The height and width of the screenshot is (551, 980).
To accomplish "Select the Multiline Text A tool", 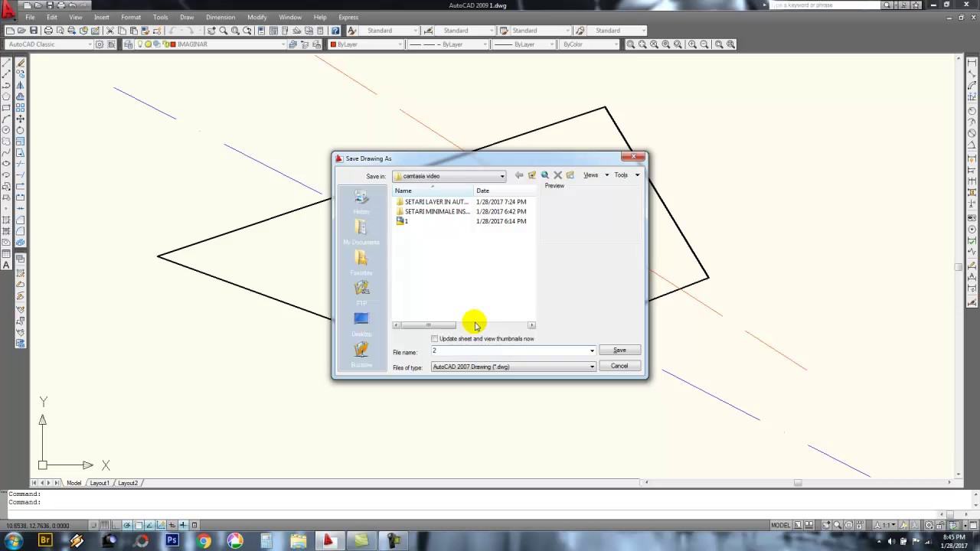I will [x=5, y=265].
